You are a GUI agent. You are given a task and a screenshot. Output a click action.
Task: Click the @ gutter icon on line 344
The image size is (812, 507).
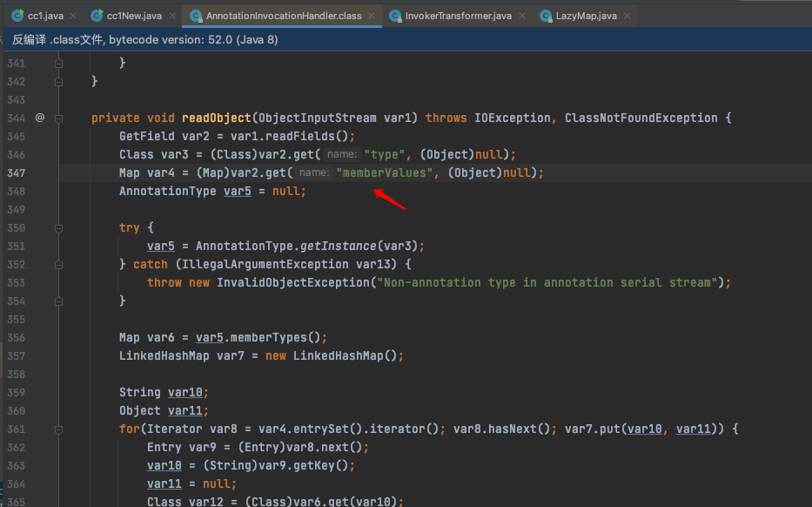pos(40,118)
